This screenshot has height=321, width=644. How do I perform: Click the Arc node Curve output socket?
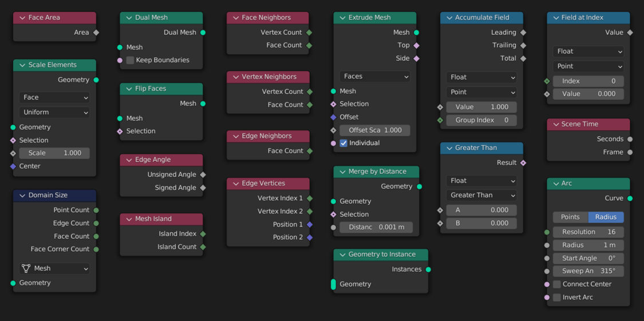pyautogui.click(x=630, y=199)
